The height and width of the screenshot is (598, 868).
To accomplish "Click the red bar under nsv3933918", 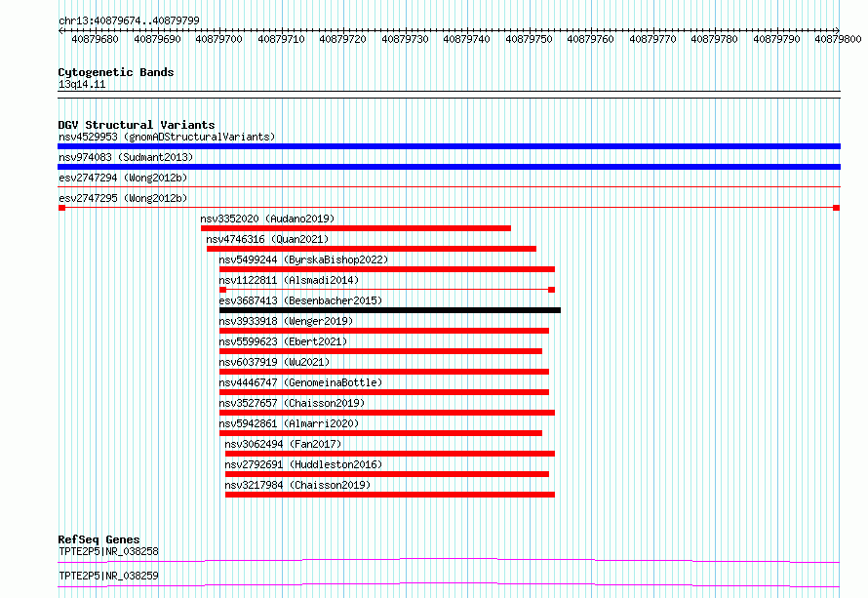I will [x=384, y=331].
